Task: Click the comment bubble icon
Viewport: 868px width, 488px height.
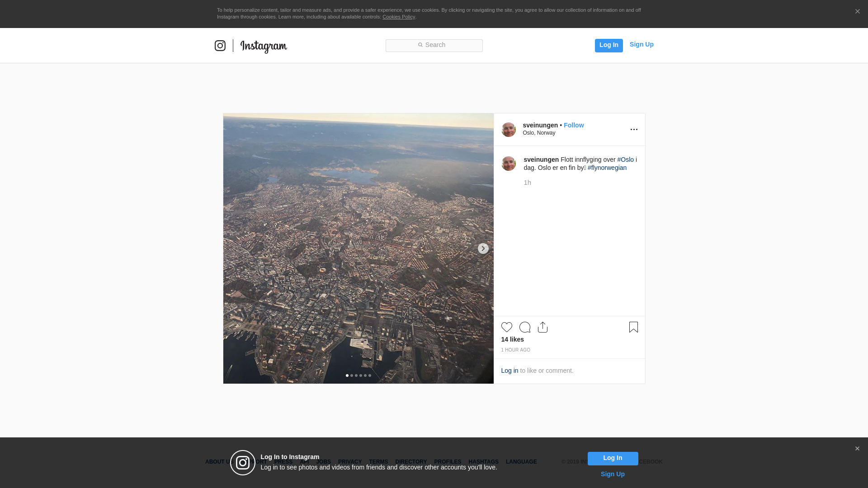Action: (x=524, y=327)
